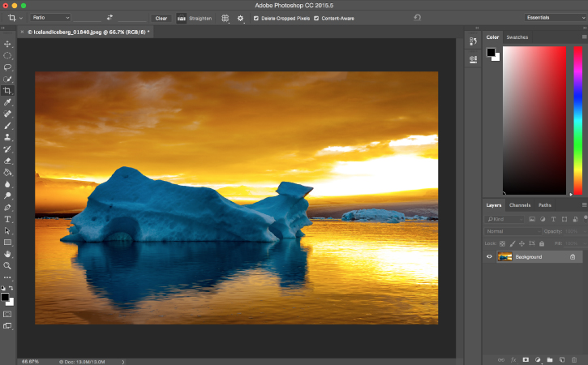
Task: Click the Clear button
Action: point(161,17)
